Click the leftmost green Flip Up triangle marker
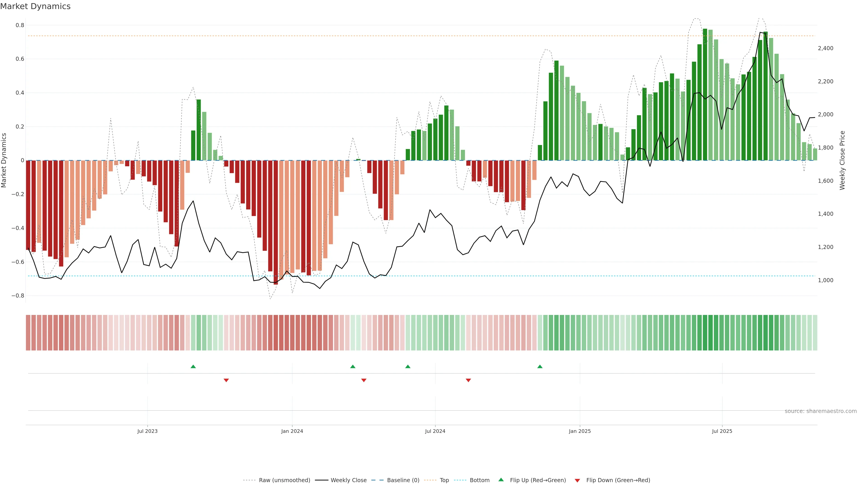This screenshot has height=488, width=868. (193, 366)
